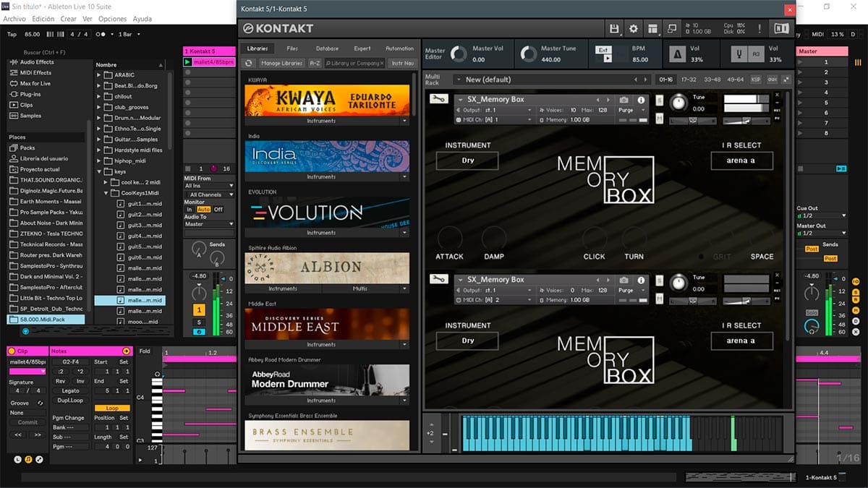The image size is (868, 488).
Task: Click A-Z library sort button
Action: click(x=315, y=64)
